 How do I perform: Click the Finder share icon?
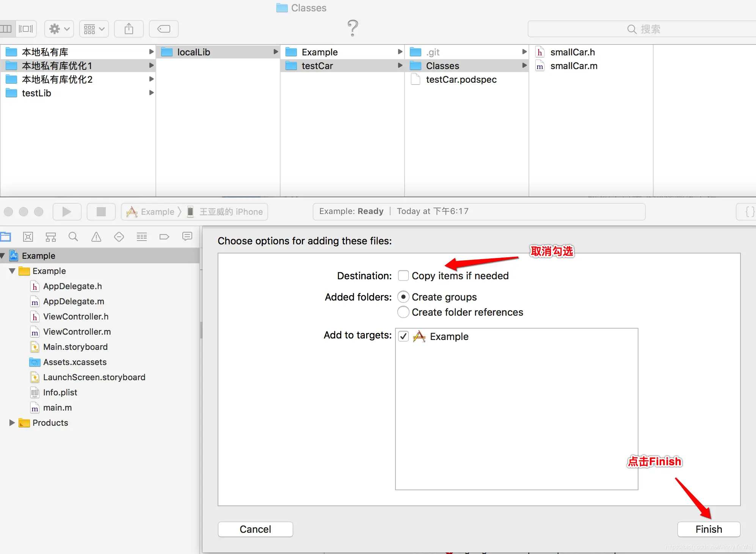click(x=129, y=29)
